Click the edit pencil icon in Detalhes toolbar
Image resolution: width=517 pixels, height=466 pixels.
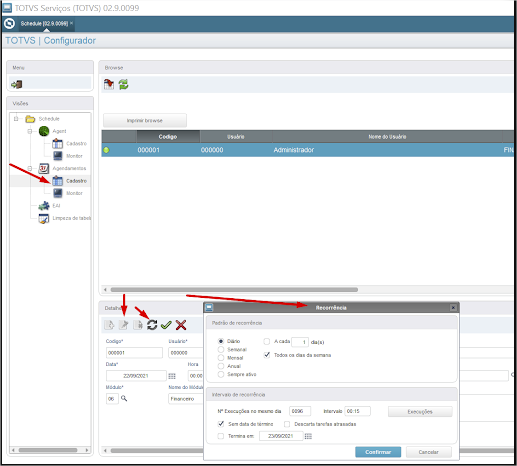coord(124,325)
